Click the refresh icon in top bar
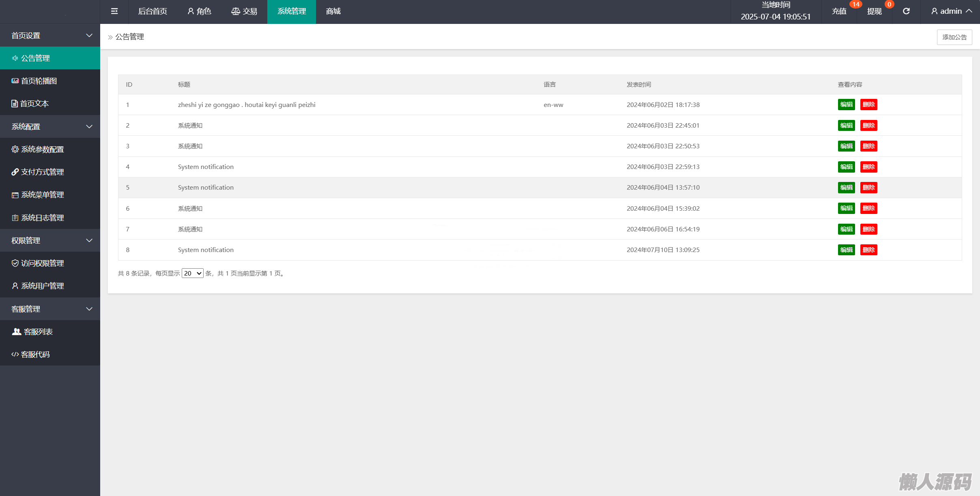The width and height of the screenshot is (980, 496). pos(906,11)
